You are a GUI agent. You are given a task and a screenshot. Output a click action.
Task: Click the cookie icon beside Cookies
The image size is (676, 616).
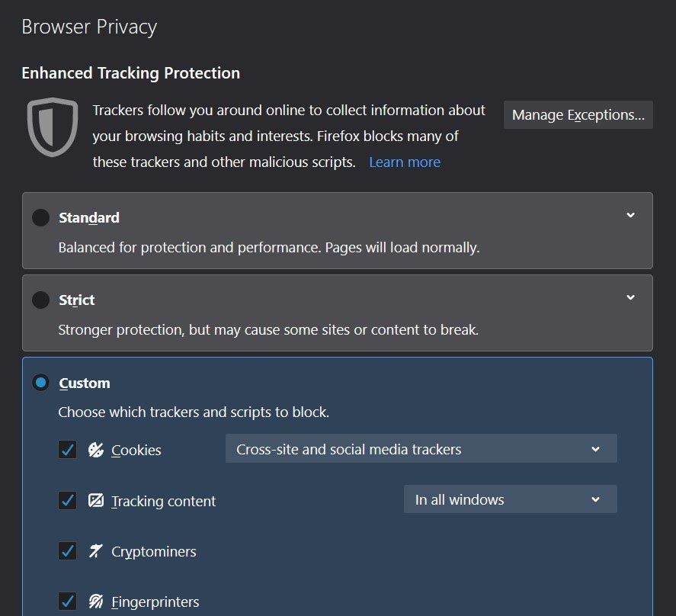tap(96, 450)
